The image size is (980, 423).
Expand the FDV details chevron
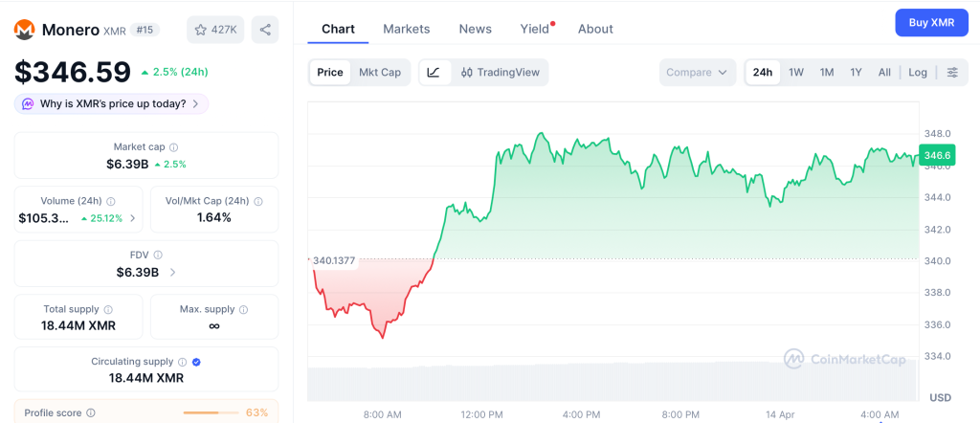(x=172, y=273)
